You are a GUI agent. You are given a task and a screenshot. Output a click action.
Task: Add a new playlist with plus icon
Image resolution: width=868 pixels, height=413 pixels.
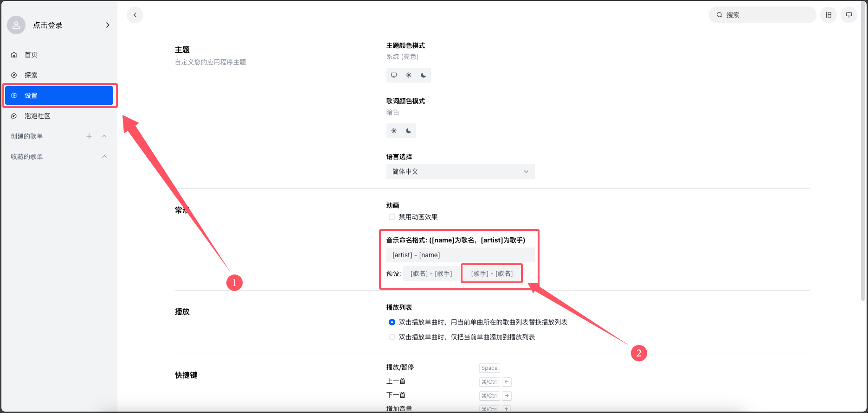click(x=89, y=136)
